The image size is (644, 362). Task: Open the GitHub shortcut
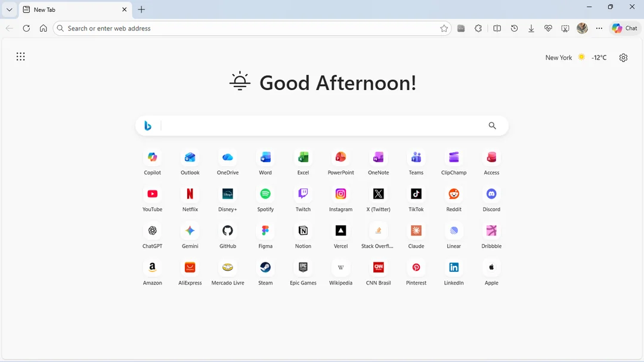[228, 236]
